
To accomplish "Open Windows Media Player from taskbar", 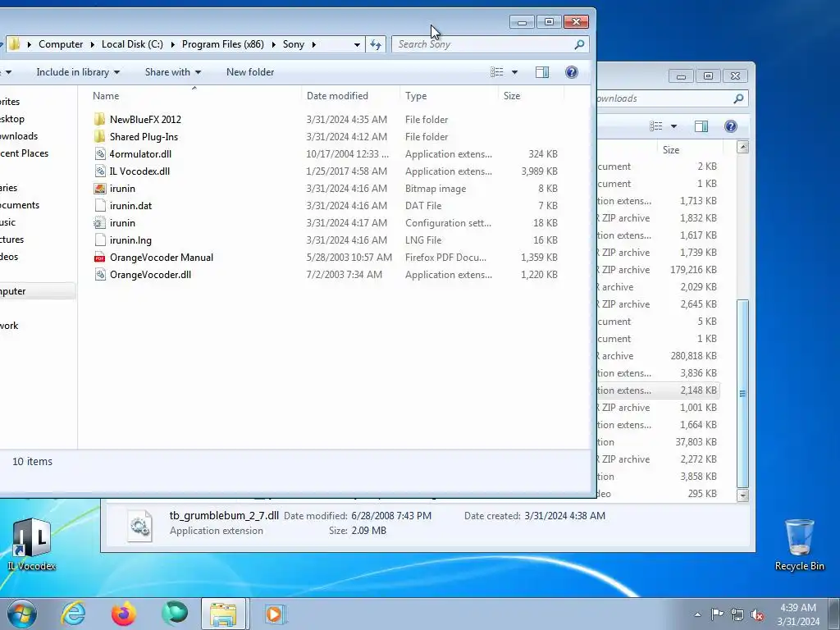I will pyautogui.click(x=274, y=614).
